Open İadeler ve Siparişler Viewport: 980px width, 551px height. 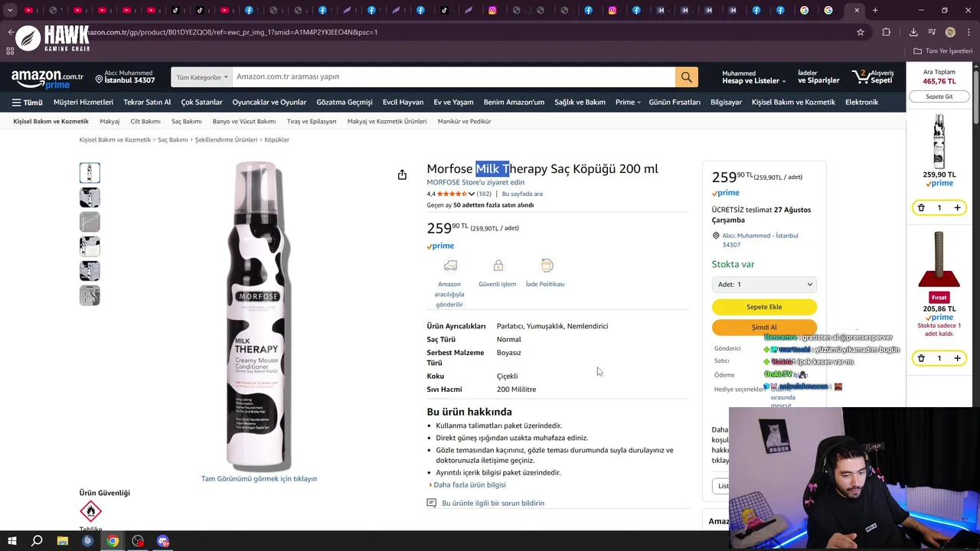818,77
